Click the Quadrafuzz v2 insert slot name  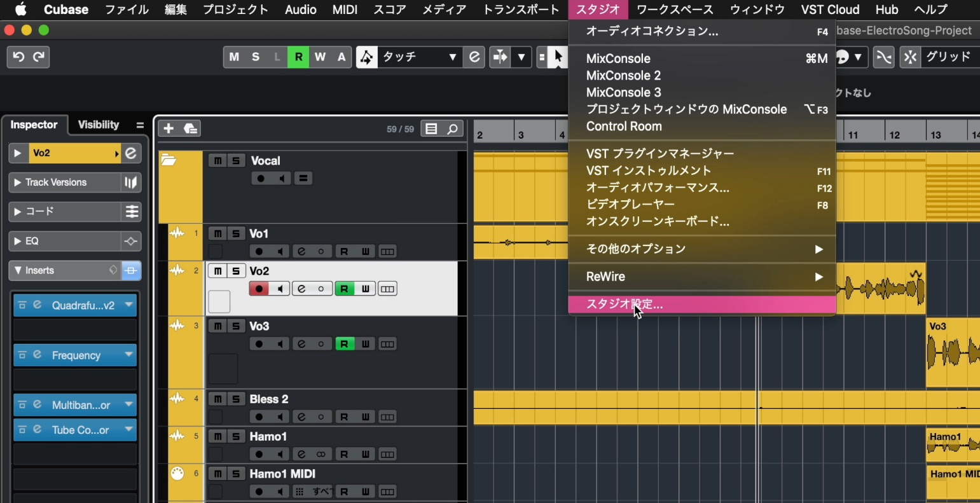click(83, 305)
